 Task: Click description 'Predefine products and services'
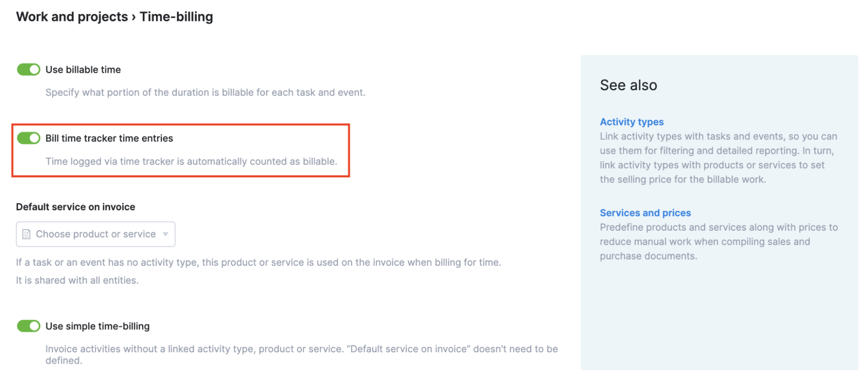[719, 241]
